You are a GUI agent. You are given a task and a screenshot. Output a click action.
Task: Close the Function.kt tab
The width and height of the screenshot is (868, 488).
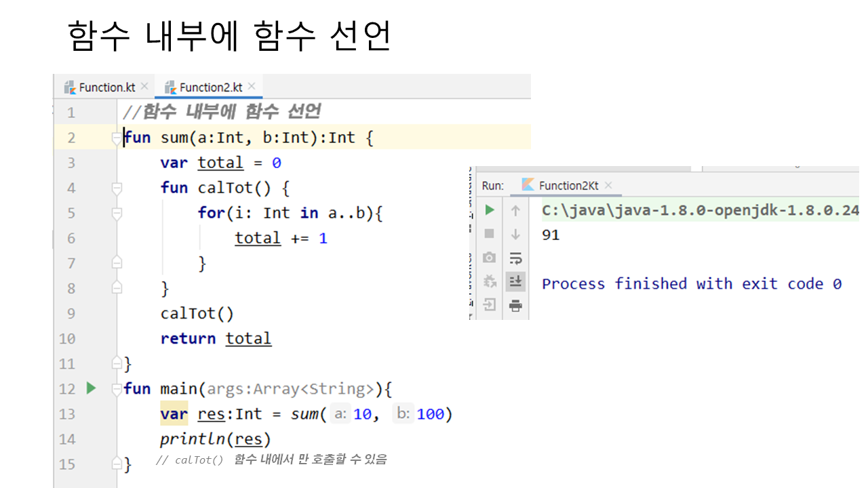(144, 87)
